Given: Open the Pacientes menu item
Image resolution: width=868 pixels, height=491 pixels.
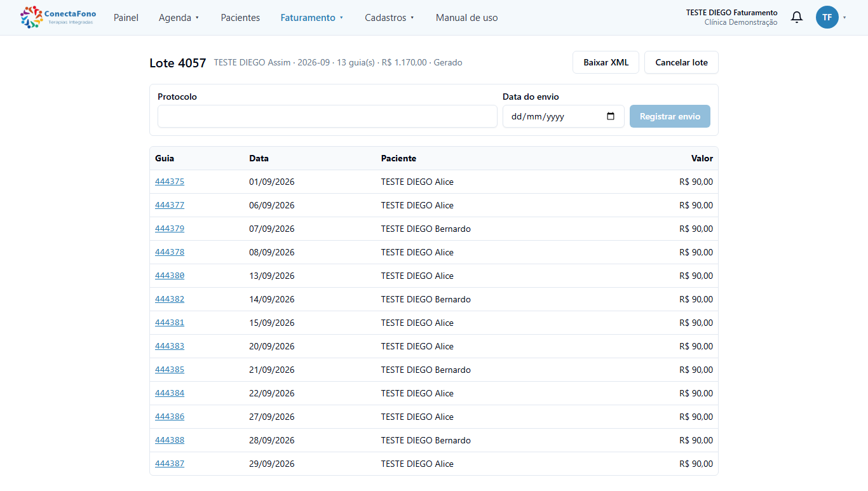Looking at the screenshot, I should tap(240, 18).
